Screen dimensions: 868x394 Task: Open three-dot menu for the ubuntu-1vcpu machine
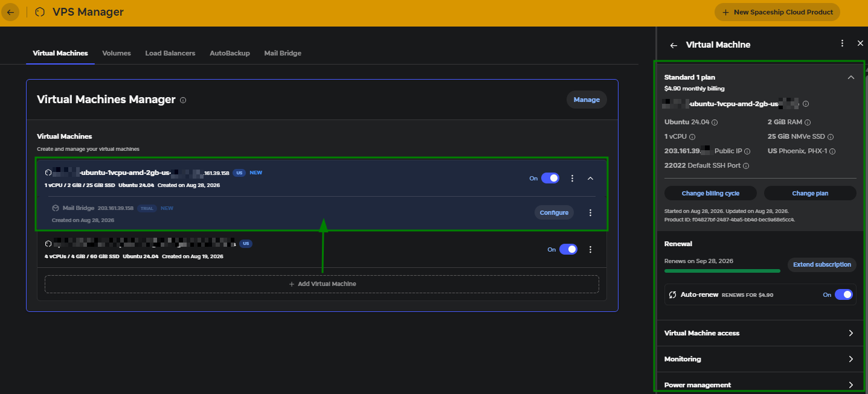573,179
